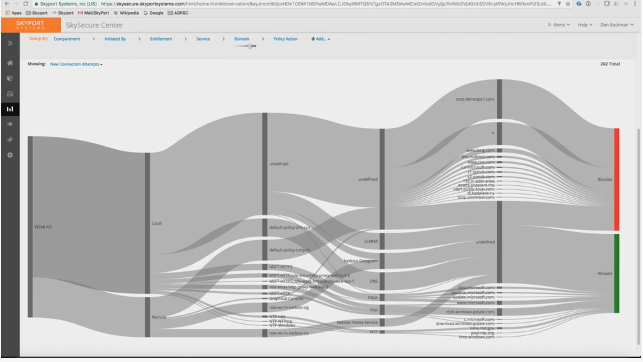The height and width of the screenshot is (362, 643).
Task: Click the Domain detail slider handle
Action: (x=250, y=46)
